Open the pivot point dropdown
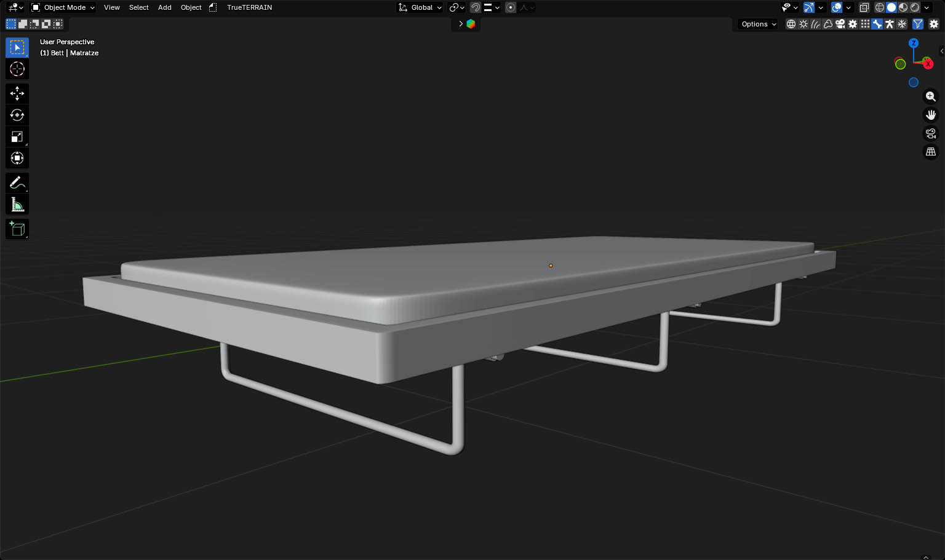This screenshot has height=560, width=945. click(x=457, y=7)
